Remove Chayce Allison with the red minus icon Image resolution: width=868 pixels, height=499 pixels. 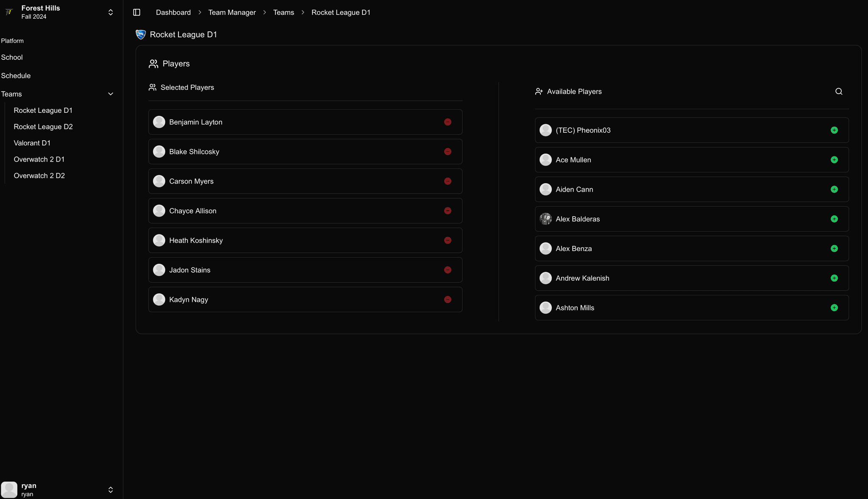448,211
